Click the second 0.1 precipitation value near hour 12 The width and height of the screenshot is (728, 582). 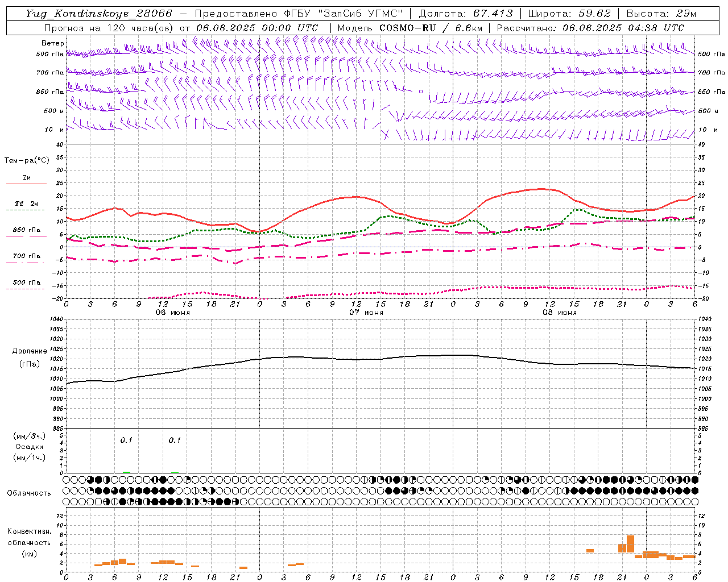point(175,440)
